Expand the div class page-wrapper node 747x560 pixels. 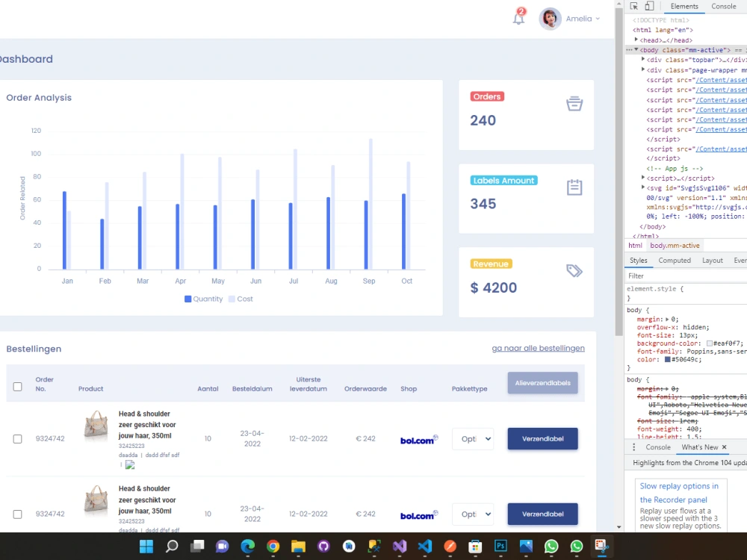point(643,69)
